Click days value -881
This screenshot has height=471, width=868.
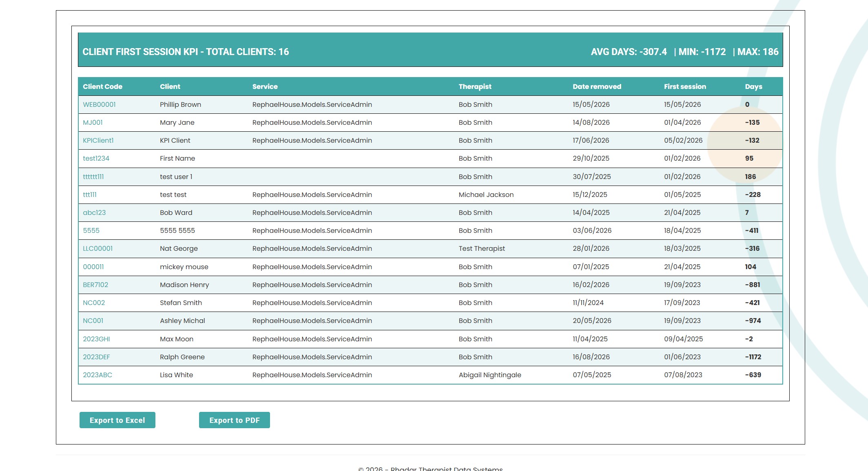pos(752,285)
